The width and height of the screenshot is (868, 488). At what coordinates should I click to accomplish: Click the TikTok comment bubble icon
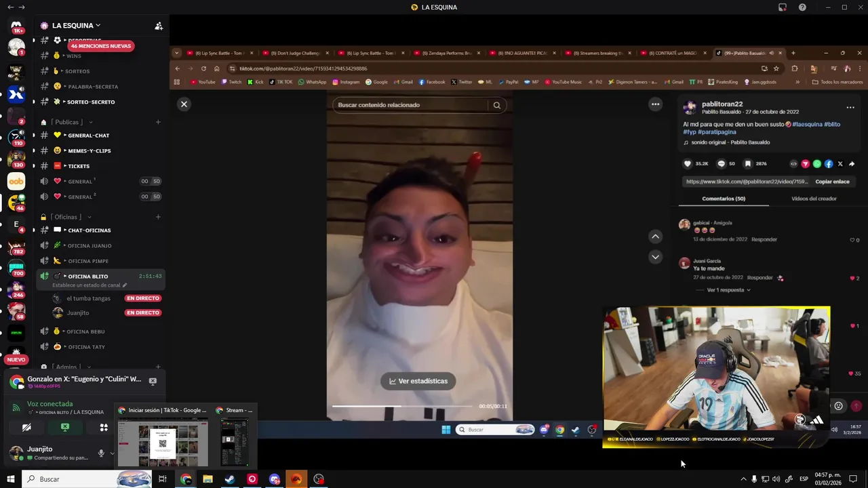point(722,164)
